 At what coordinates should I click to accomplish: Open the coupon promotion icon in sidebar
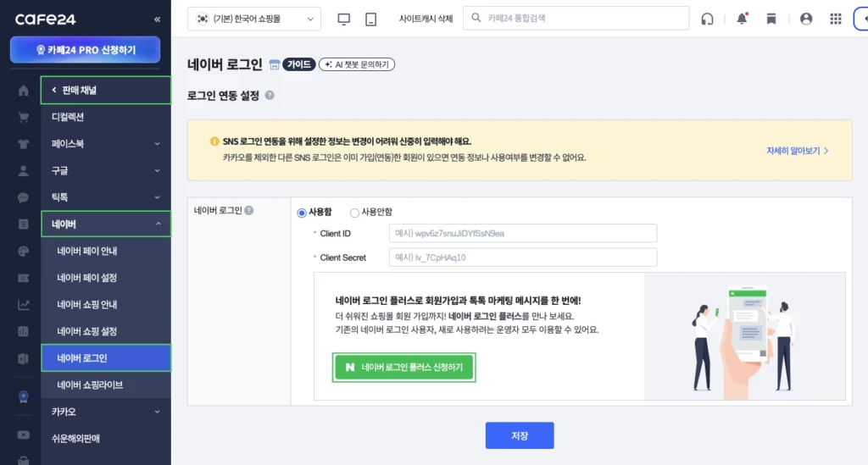coord(23,278)
